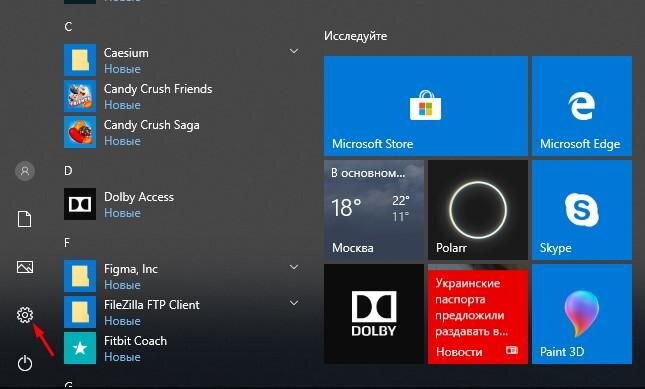
Task: Click the FileZilla FTP Client label
Action: [151, 305]
